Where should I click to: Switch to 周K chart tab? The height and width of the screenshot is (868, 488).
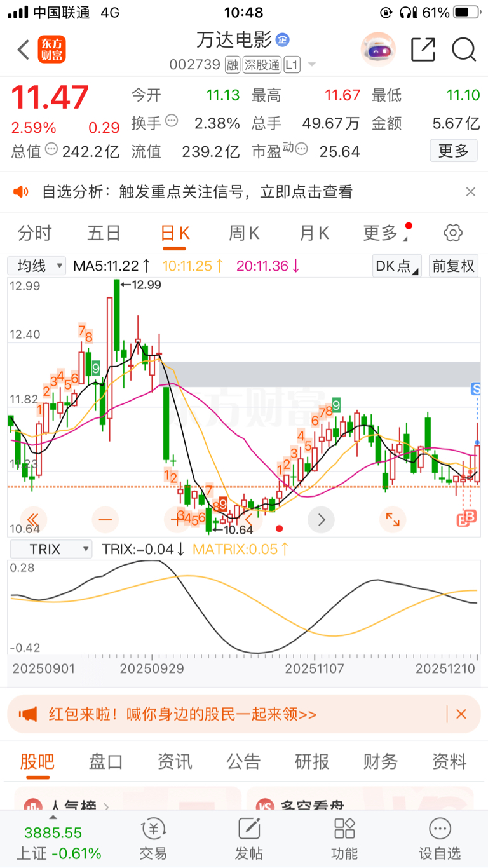(245, 233)
